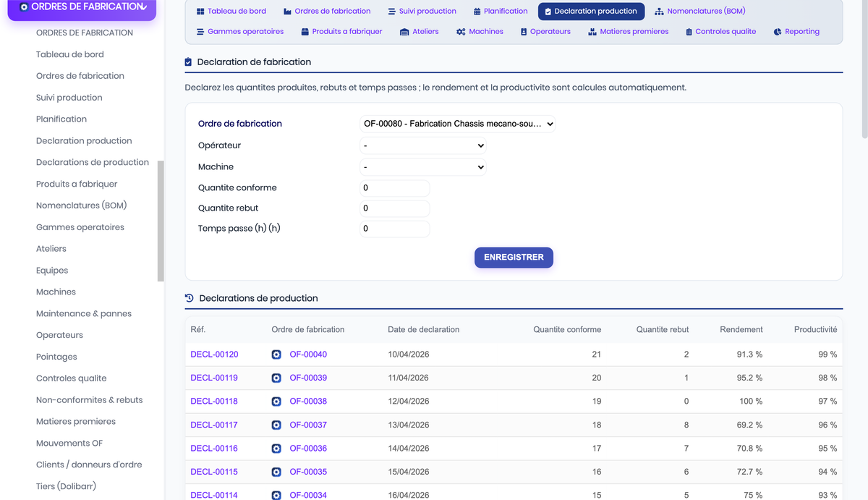The height and width of the screenshot is (500, 868).
Task: Click the Declaration de fabrication heading icon
Action: point(189,62)
